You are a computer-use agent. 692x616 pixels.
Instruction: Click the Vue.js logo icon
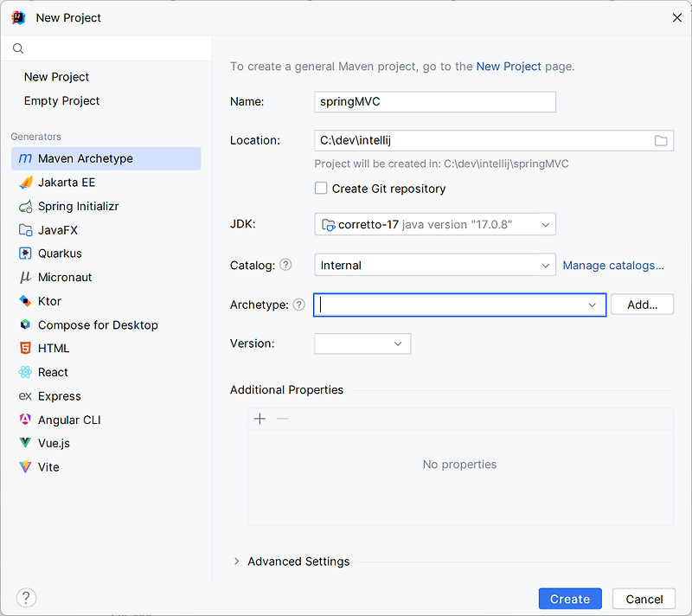(25, 443)
